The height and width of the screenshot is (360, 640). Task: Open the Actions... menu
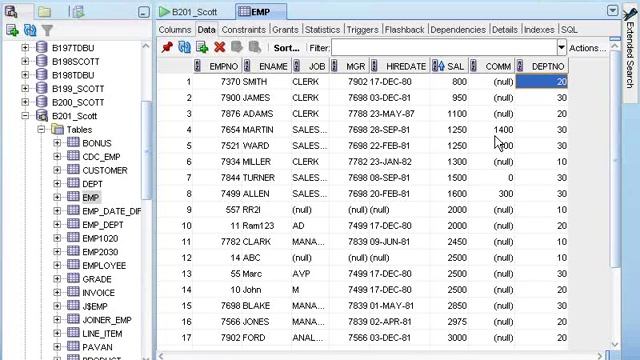pos(587,48)
